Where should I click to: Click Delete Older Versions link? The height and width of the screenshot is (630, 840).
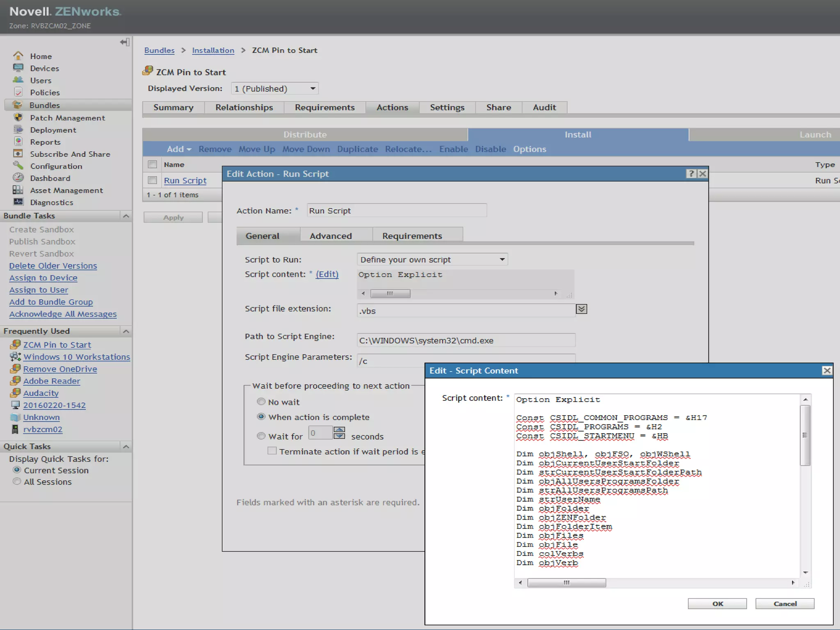click(53, 266)
